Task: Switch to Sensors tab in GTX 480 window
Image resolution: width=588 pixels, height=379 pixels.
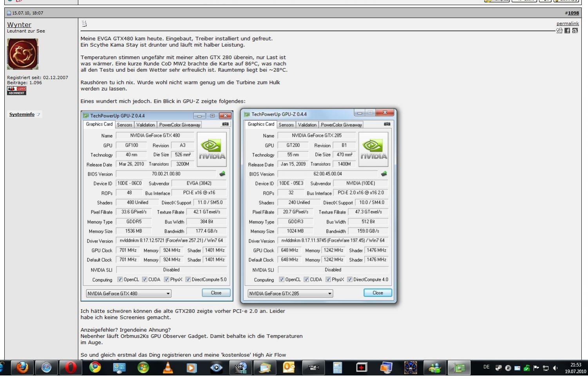Action: tap(124, 125)
